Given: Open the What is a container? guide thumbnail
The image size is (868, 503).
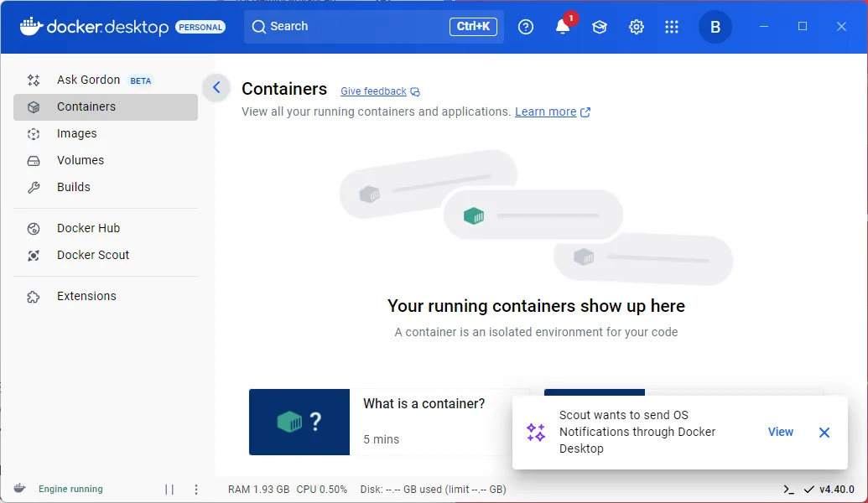Looking at the screenshot, I should click(299, 423).
